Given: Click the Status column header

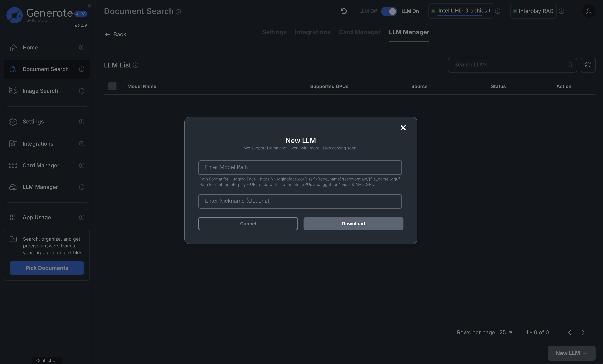Looking at the screenshot, I should tap(498, 87).
